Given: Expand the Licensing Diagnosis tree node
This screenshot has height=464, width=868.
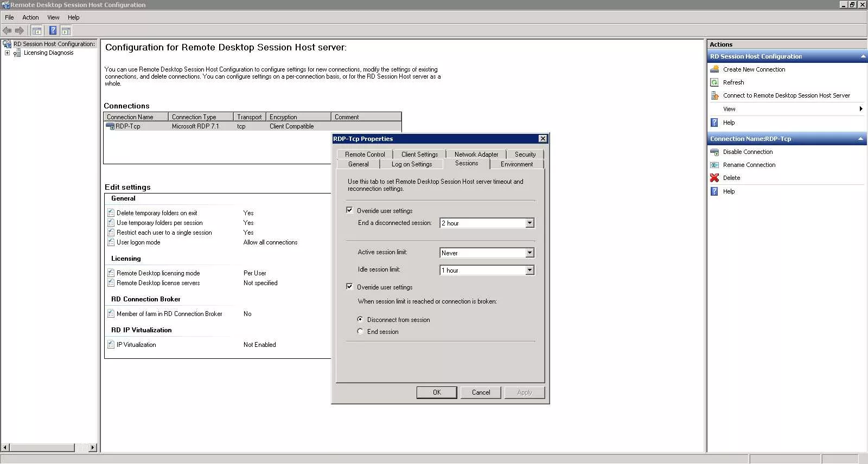Looking at the screenshot, I should [x=7, y=53].
